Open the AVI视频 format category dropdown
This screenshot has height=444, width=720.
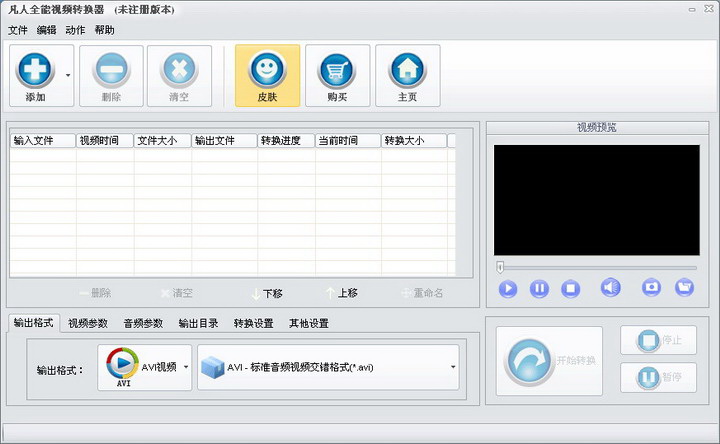(x=145, y=367)
